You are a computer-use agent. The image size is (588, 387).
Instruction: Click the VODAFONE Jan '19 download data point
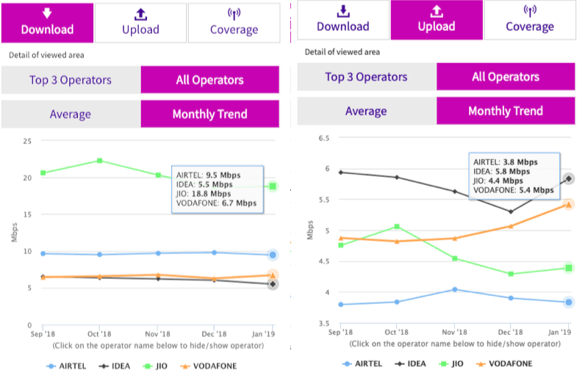273,275
